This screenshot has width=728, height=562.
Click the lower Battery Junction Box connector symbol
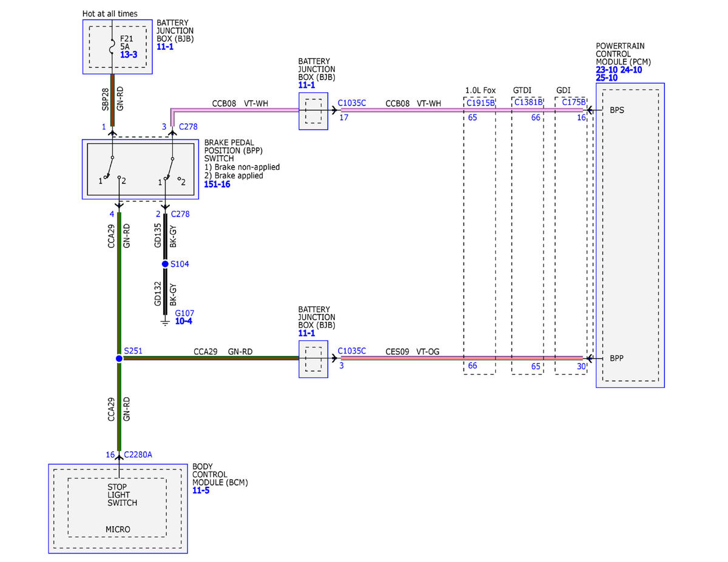coord(313,359)
